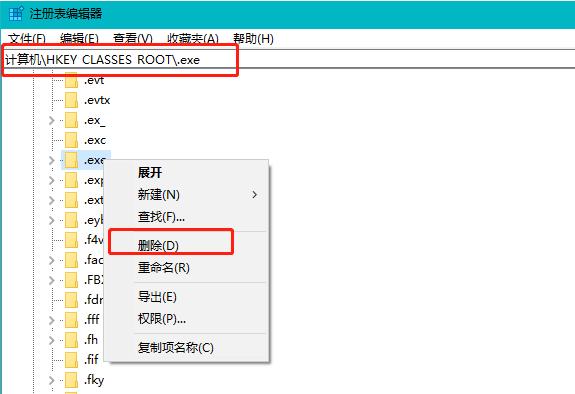This screenshot has height=394, width=575.
Task: Click the .fdr folder icon
Action: tap(71, 300)
